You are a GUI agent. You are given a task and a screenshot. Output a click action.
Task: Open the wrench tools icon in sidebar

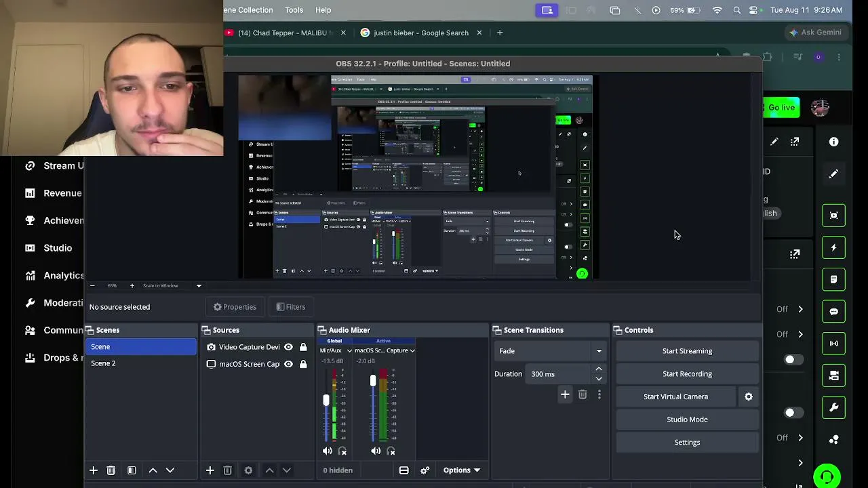click(x=834, y=408)
